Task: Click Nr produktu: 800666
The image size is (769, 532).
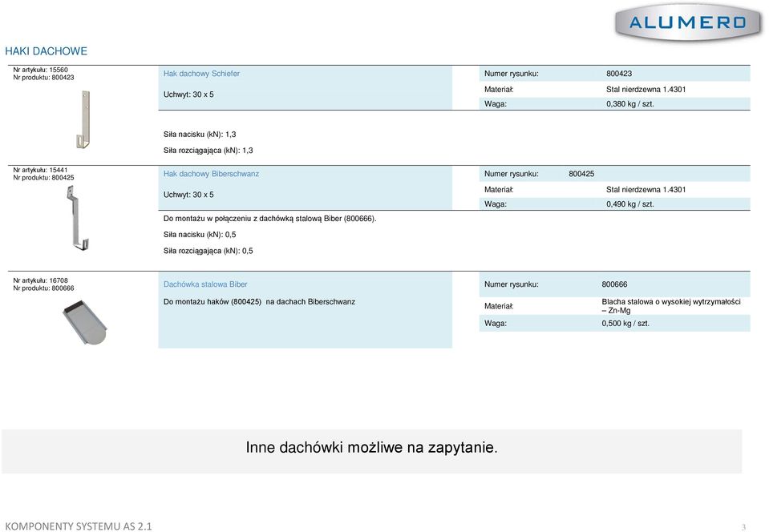Action: 43,288
